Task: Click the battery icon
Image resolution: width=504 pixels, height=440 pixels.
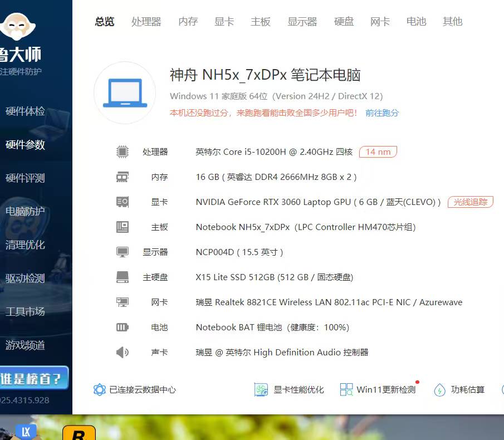Action: 122,327
